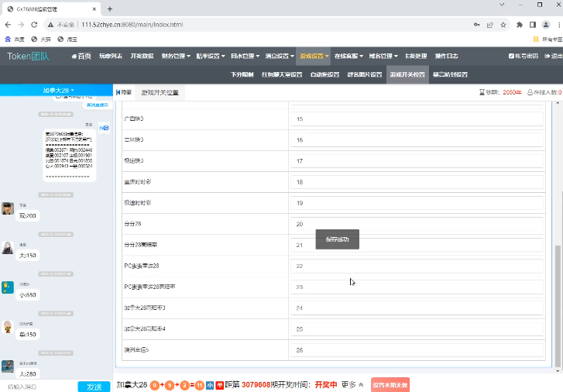Click the avatar beside the 大150 message
This screenshot has height=392, width=563.
[8, 249]
